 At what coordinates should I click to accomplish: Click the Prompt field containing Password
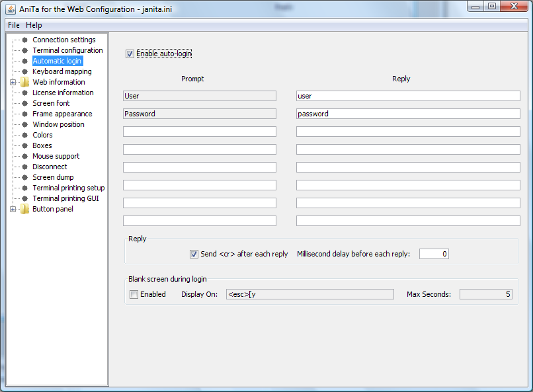pyautogui.click(x=200, y=114)
